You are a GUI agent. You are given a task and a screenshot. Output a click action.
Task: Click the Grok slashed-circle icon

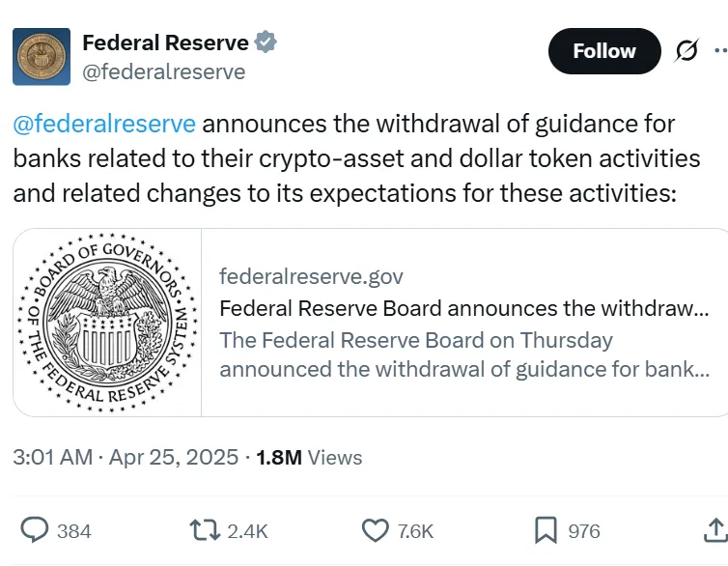pos(686,51)
